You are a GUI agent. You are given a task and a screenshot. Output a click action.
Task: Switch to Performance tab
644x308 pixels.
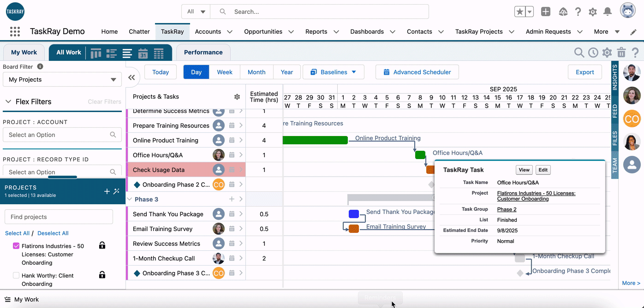203,52
